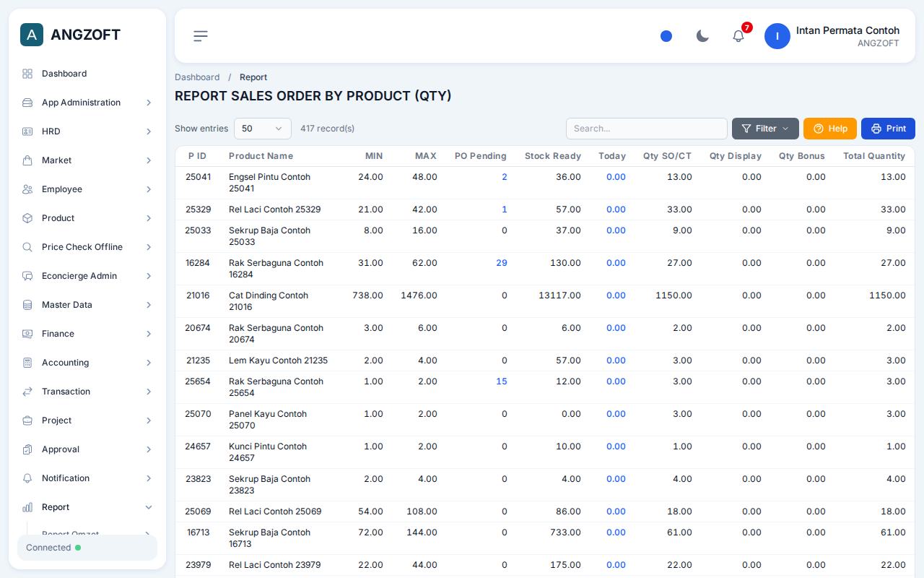Viewport: 924px width, 578px height.
Task: Click the blue theme color dot
Action: [x=666, y=36]
